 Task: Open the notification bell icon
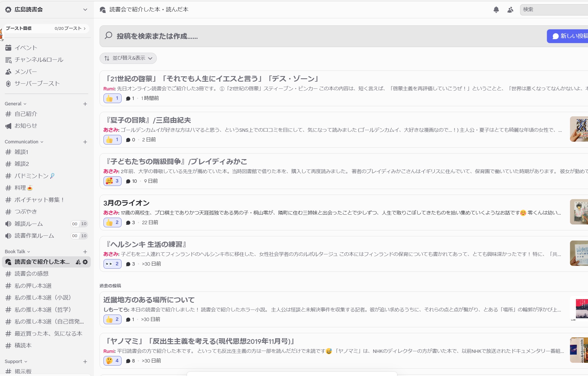(496, 10)
